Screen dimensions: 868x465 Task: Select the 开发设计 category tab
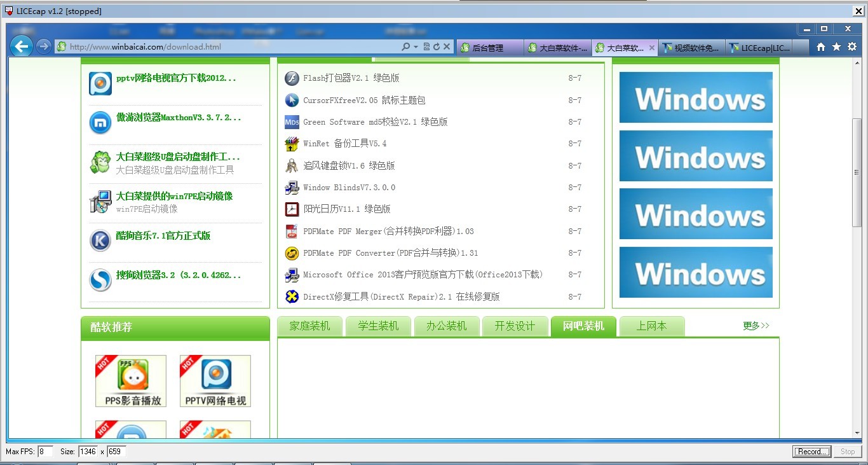(515, 326)
